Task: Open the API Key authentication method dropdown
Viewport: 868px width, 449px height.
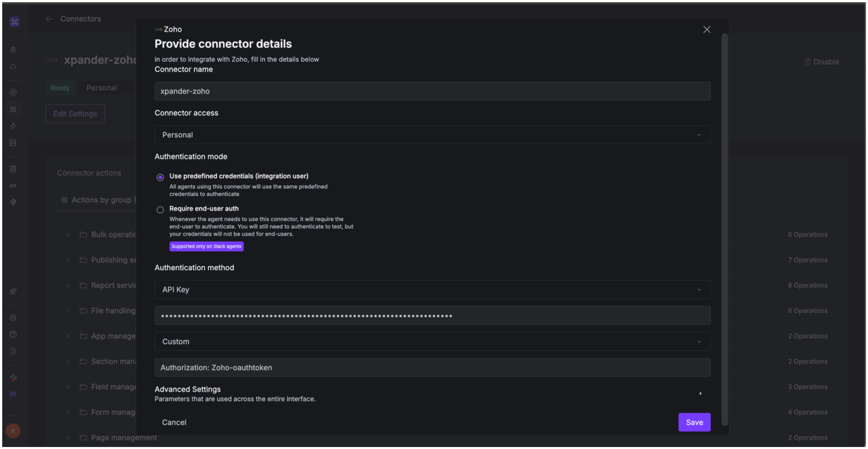Action: click(x=432, y=290)
